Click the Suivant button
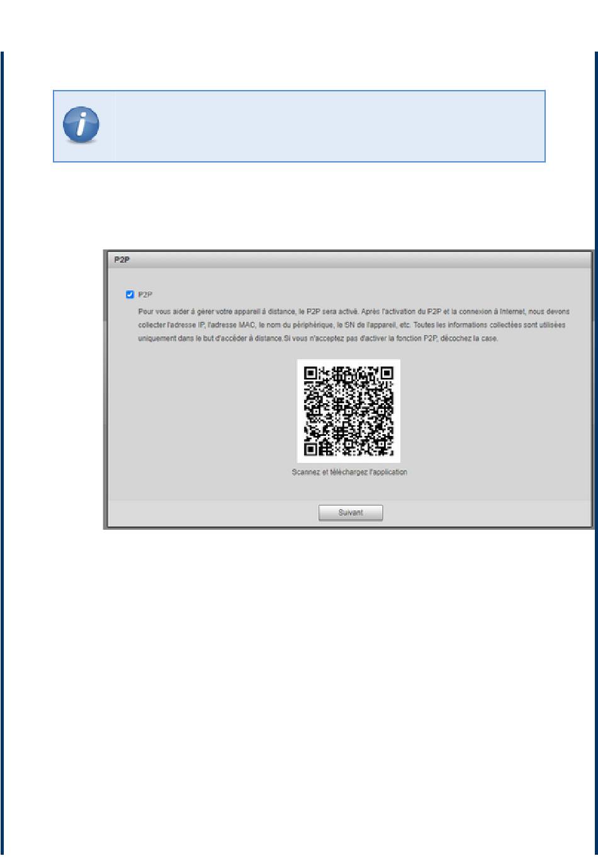 (351, 513)
